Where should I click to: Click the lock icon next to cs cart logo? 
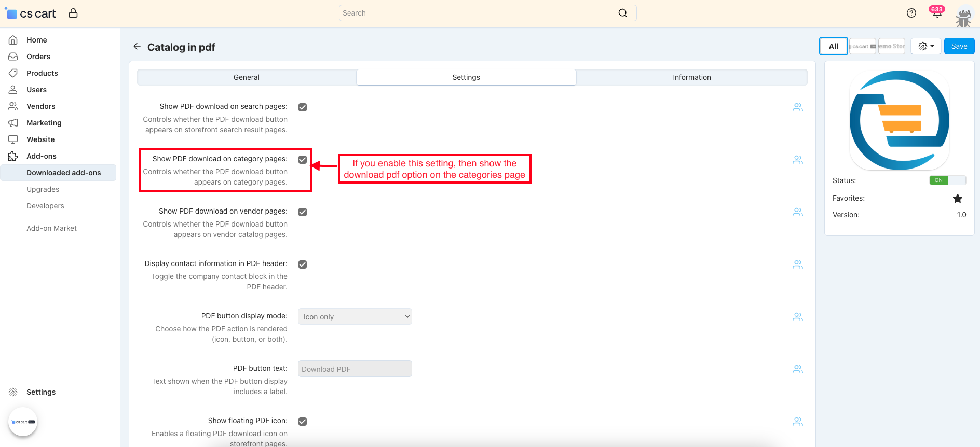point(73,13)
